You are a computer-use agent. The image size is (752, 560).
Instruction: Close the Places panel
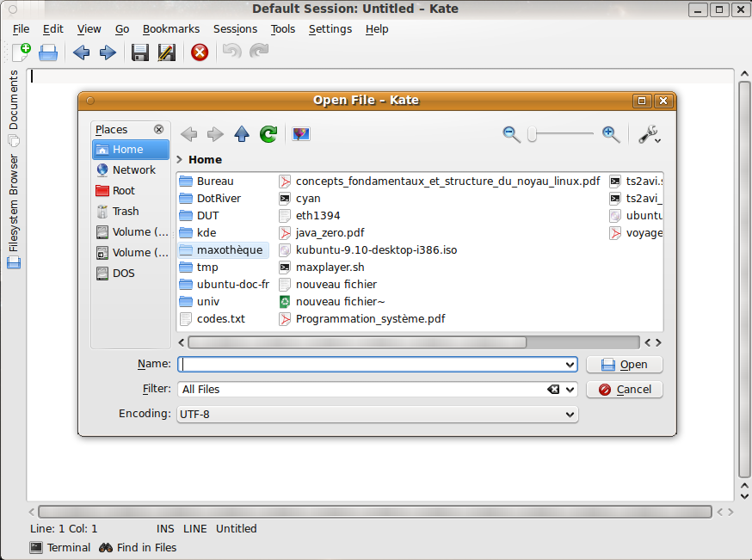(158, 129)
